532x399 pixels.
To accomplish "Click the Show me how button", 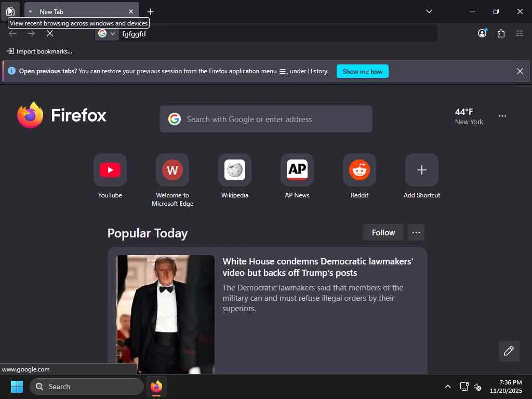I will (362, 72).
